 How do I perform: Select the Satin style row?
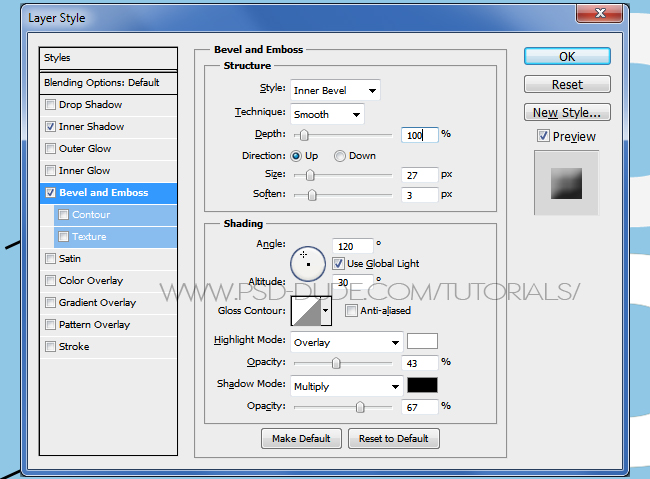108,258
